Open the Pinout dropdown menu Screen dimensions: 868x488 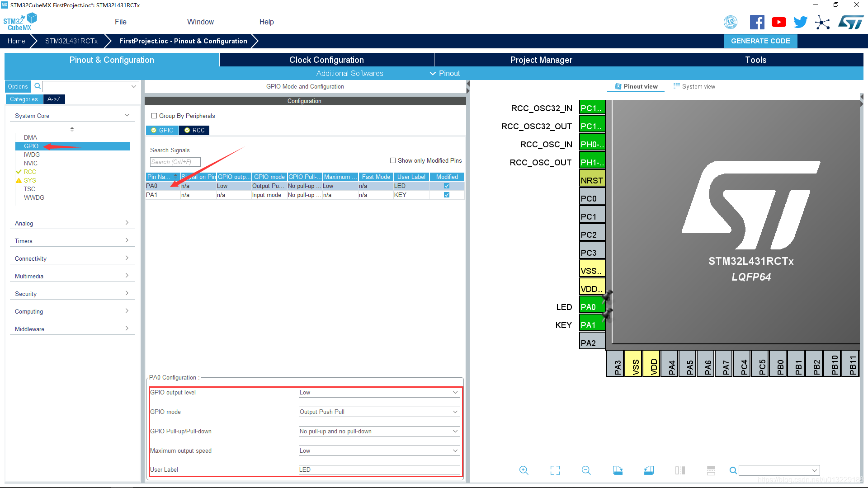pyautogui.click(x=445, y=73)
